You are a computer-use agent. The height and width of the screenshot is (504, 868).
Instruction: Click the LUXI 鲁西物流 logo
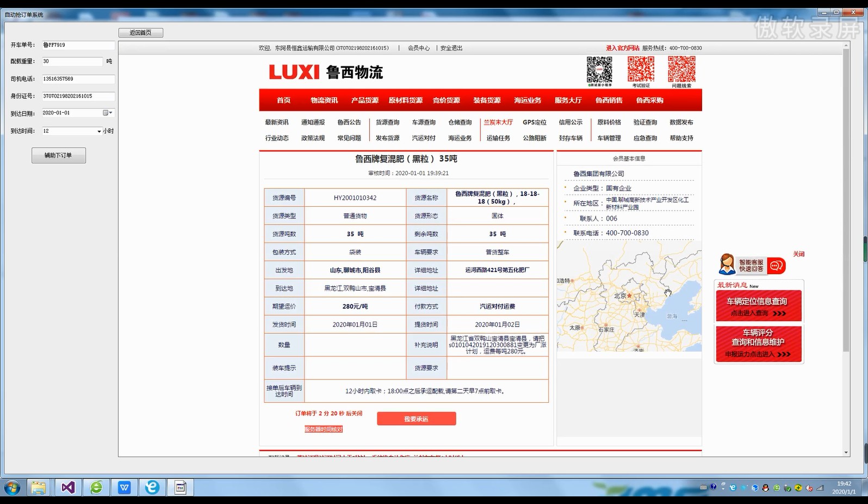(326, 72)
